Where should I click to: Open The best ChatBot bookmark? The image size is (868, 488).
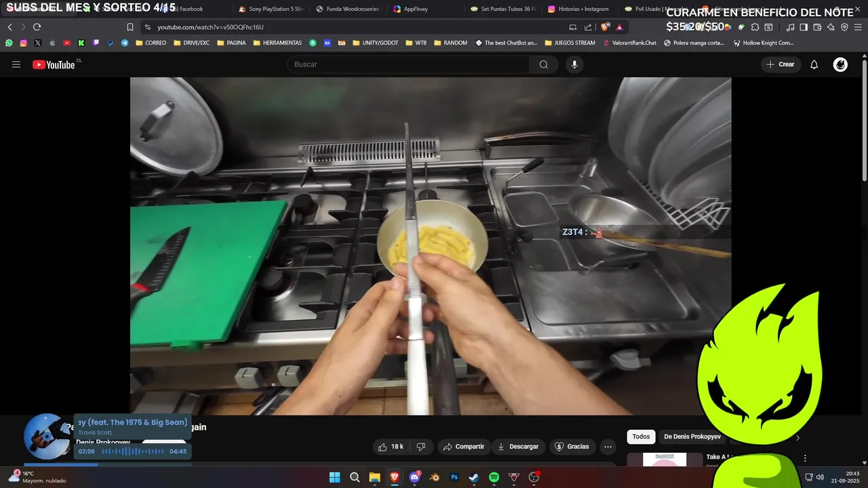[507, 43]
